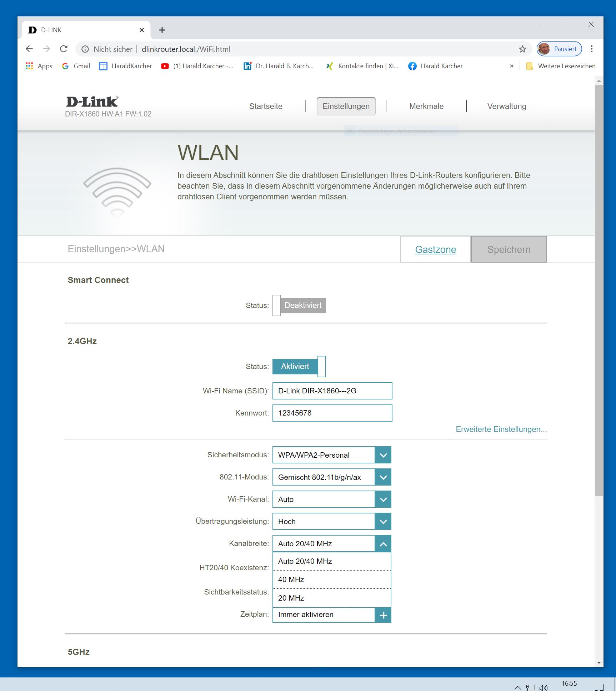Open the Pausiert profile button
The width and height of the screenshot is (616, 691).
[559, 49]
